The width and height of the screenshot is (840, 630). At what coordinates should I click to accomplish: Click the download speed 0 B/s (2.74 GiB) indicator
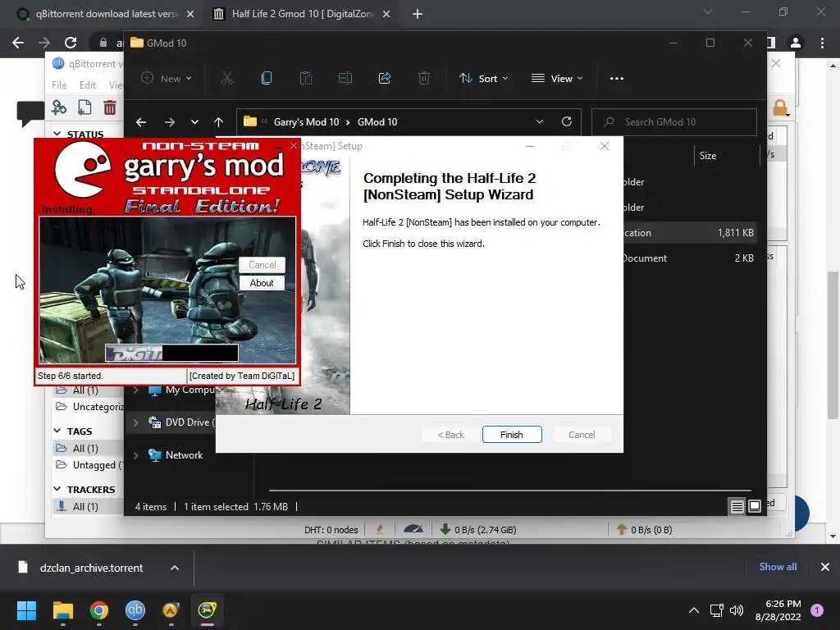pos(478,530)
